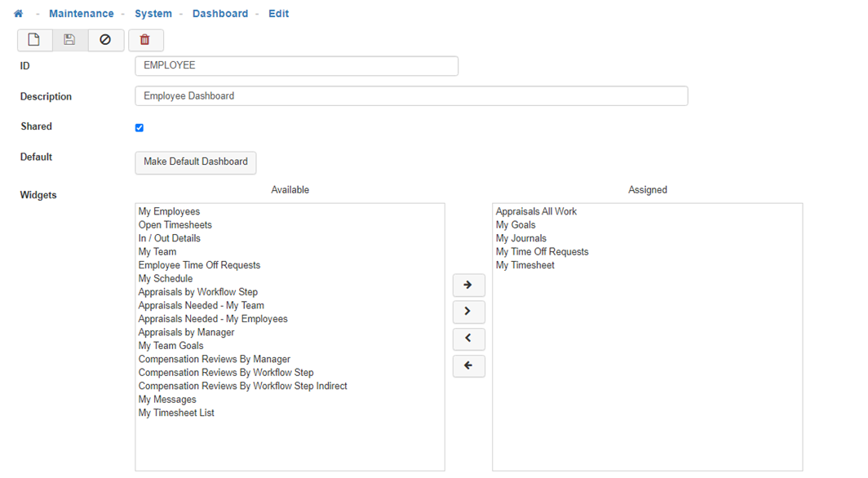Click the move selected right chevron
868x478 pixels.
coord(468,312)
